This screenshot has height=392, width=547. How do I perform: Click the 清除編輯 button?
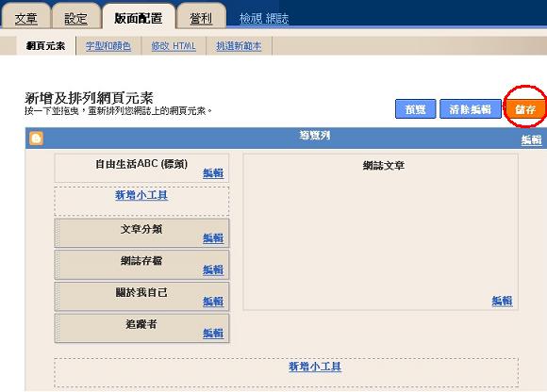[471, 109]
